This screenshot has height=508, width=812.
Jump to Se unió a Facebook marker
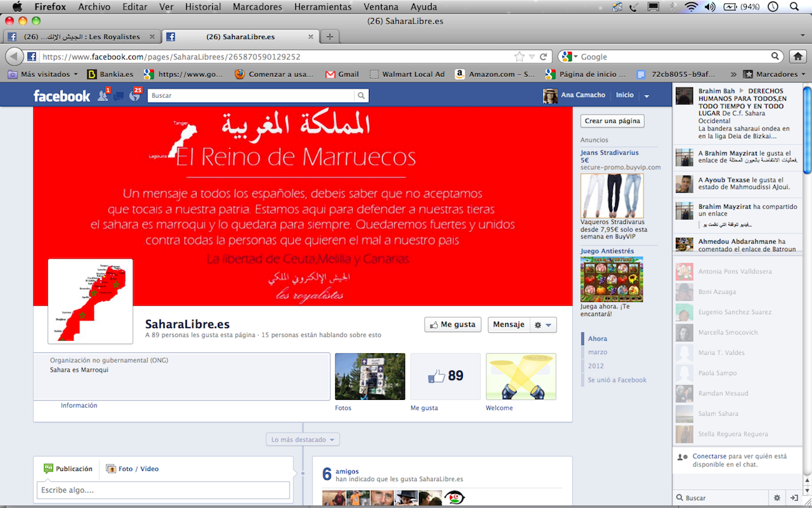point(617,380)
